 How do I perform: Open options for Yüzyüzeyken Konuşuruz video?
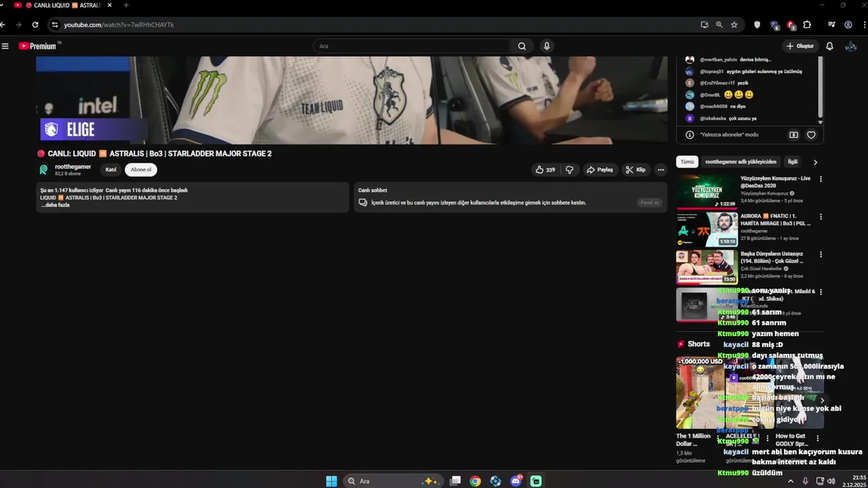coord(821,180)
